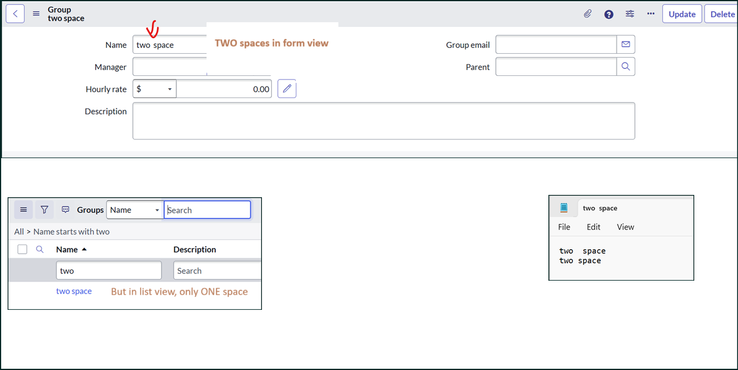Image resolution: width=738 pixels, height=370 pixels.
Task: Open the Name search-field dropdown
Action: click(x=135, y=210)
